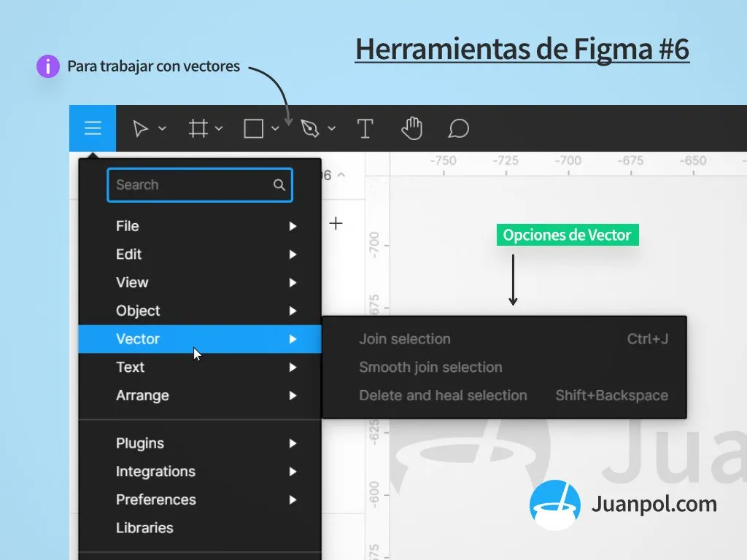Open the File menu

200,226
